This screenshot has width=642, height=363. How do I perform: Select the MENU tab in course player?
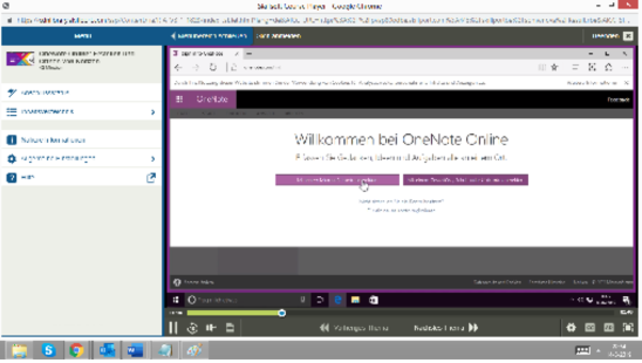pos(83,36)
